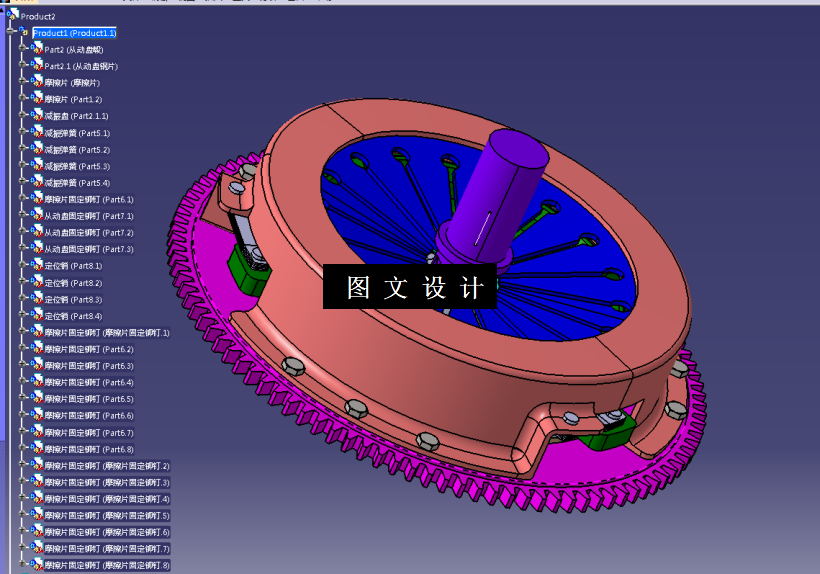Click the tree scrollbar up arrow
820x574 pixels.
(x=2, y=9)
